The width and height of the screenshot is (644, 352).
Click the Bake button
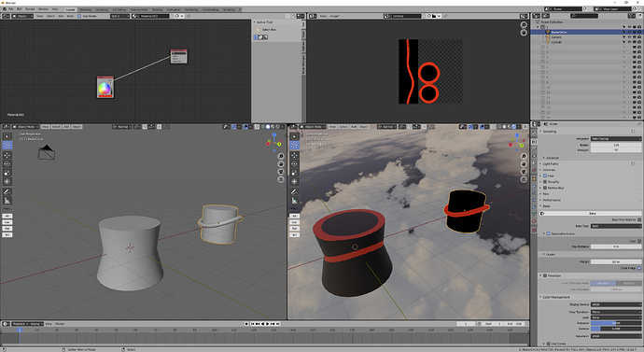[590, 214]
